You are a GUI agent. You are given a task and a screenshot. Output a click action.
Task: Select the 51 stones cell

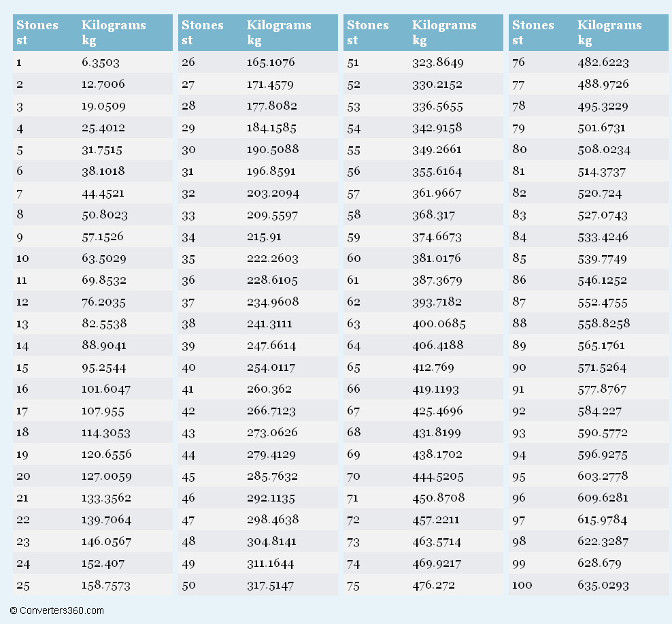pos(353,63)
